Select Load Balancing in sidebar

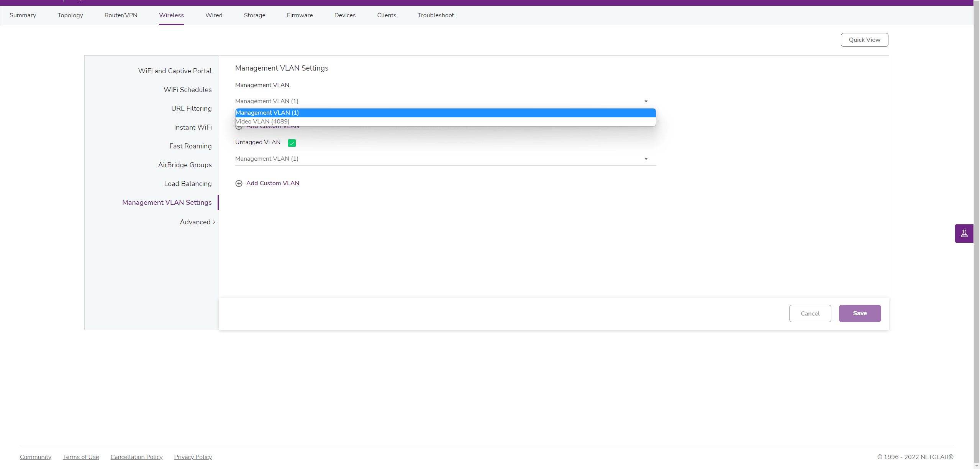coord(188,184)
